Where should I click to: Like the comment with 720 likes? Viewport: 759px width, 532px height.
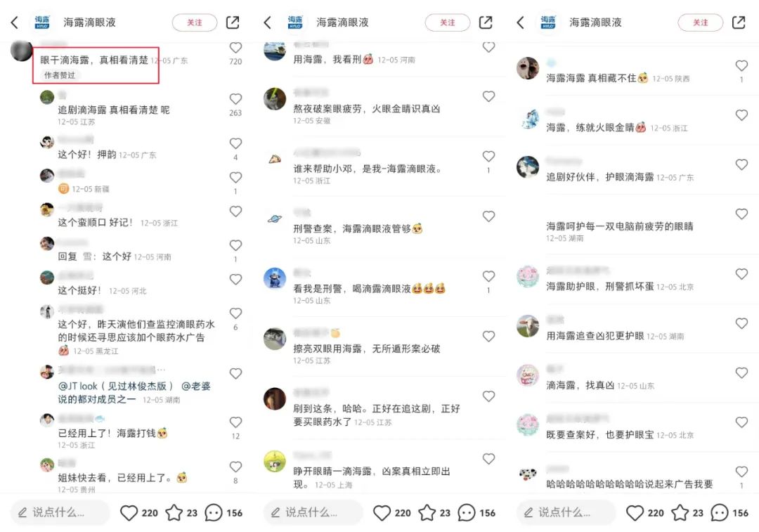click(235, 48)
